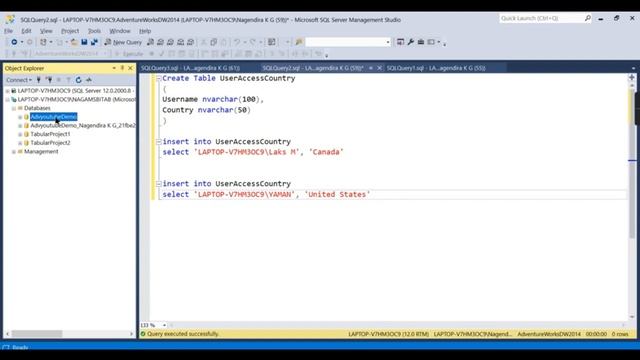Open the Help menu
Viewport: 640px width, 360px height.
pyautogui.click(x=145, y=31)
